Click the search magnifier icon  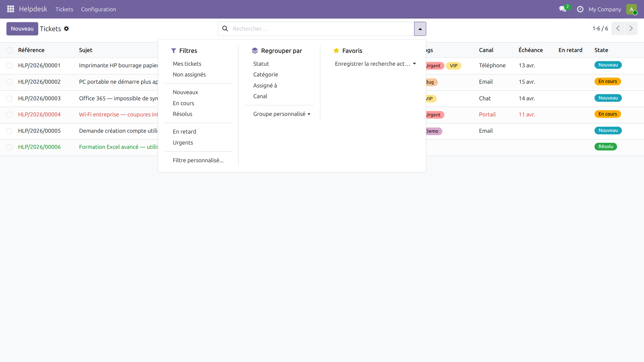[x=225, y=28]
